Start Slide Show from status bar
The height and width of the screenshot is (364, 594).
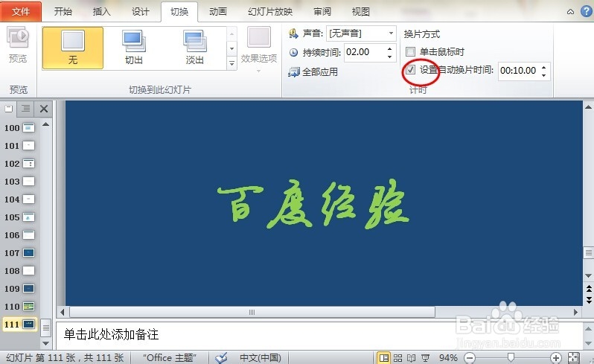tap(426, 357)
